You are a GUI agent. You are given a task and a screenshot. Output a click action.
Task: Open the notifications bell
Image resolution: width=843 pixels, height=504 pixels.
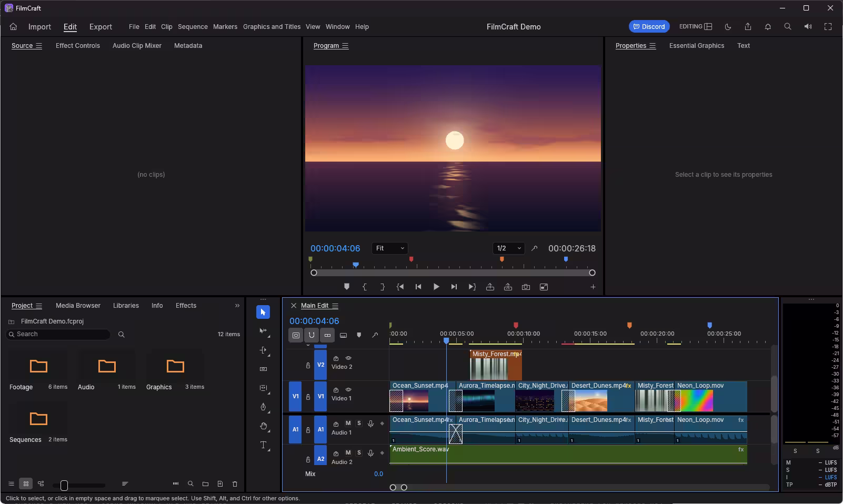768,27
